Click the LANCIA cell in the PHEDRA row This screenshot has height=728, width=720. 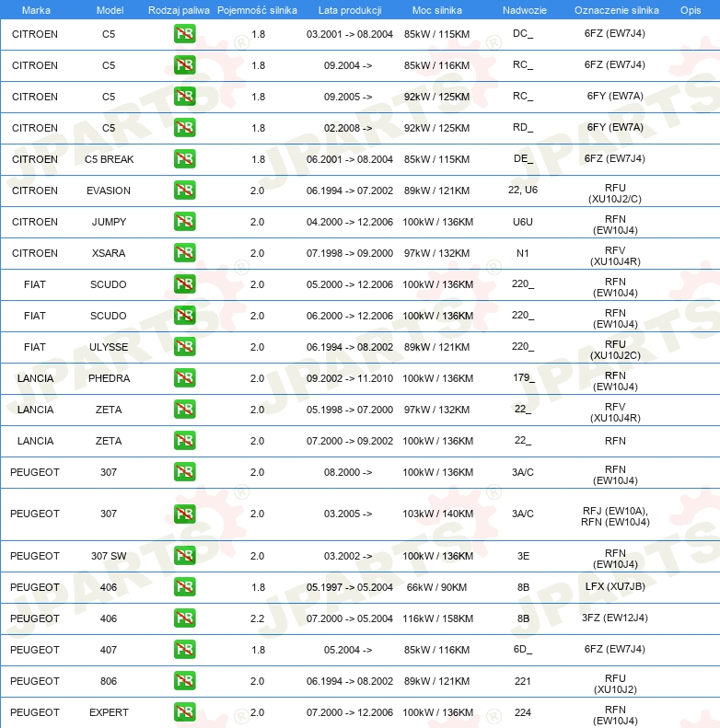coord(35,378)
